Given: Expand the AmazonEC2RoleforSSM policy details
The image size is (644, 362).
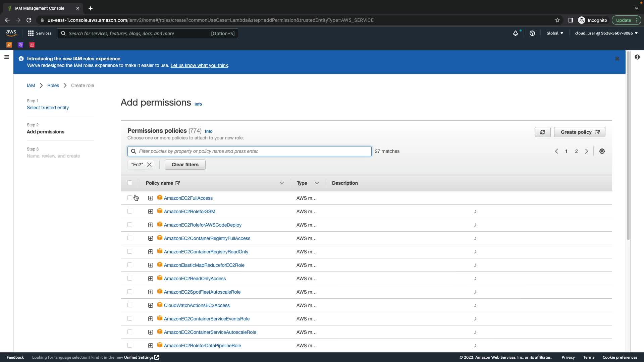Looking at the screenshot, I should coord(151,212).
